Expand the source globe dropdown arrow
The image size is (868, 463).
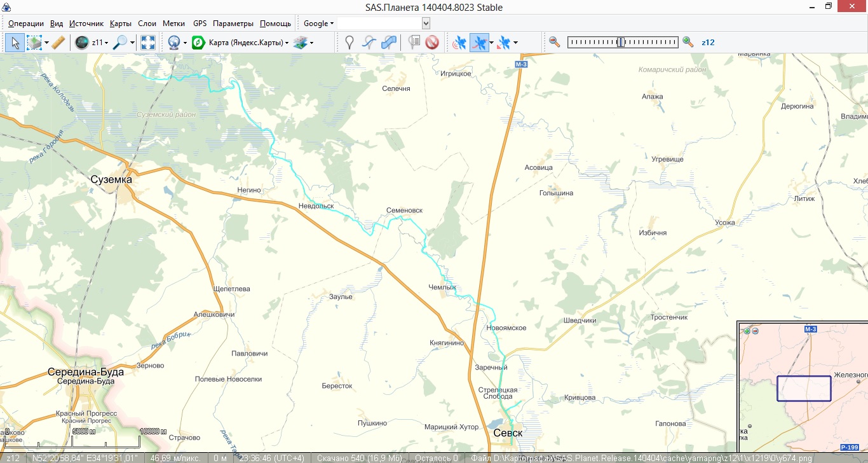pyautogui.click(x=186, y=43)
